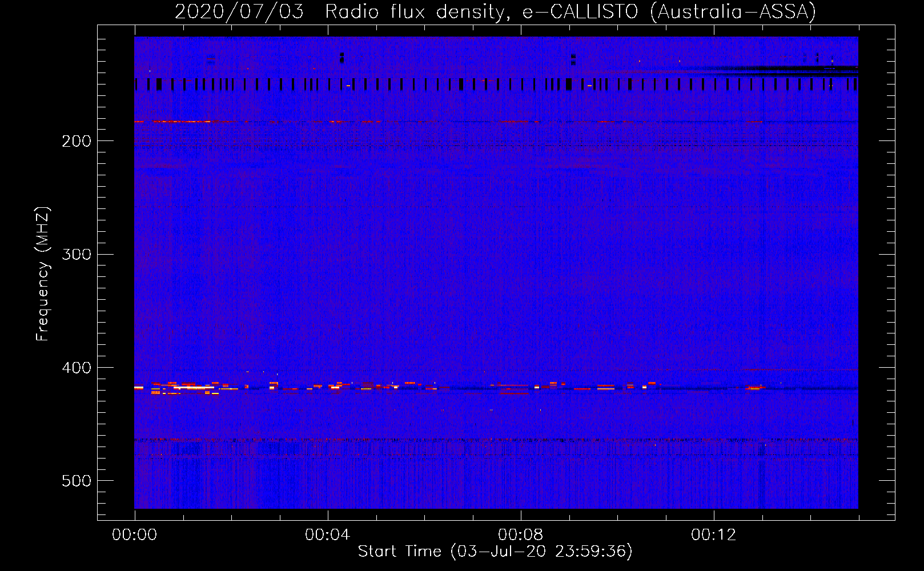Click the 'Start Time (03-Jul-20 23:59:36)' label

click(x=495, y=551)
